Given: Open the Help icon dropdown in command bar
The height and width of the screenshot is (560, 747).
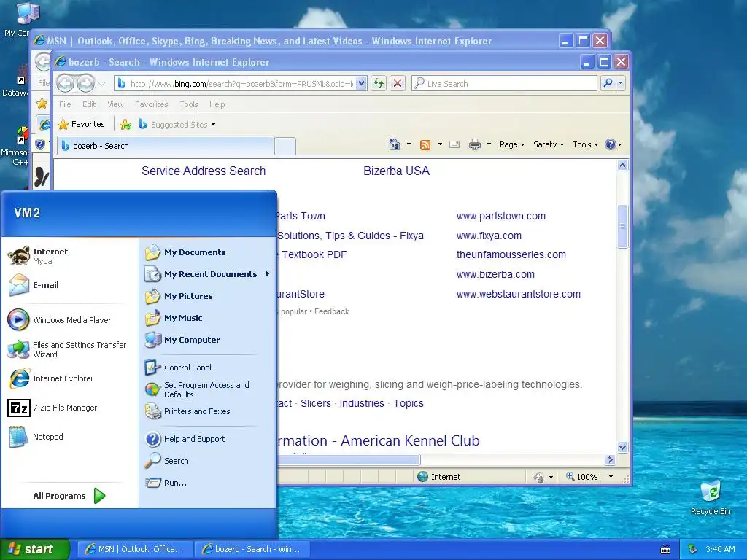Looking at the screenshot, I should point(620,144).
